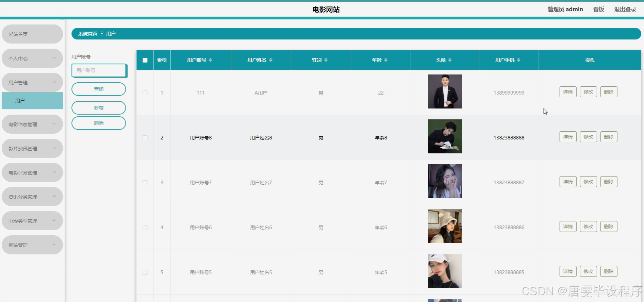Click 管理员 admin in the header
The image size is (644, 302).
565,9
